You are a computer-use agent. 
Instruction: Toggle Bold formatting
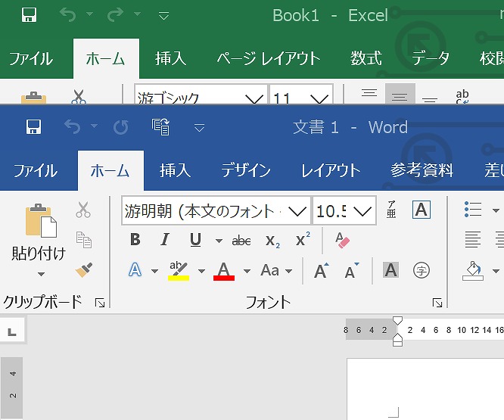click(135, 240)
